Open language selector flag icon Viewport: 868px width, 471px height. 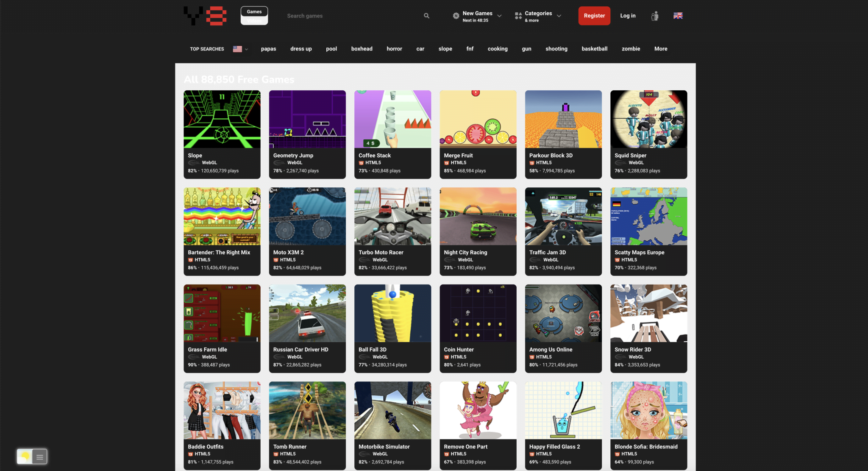[678, 16]
